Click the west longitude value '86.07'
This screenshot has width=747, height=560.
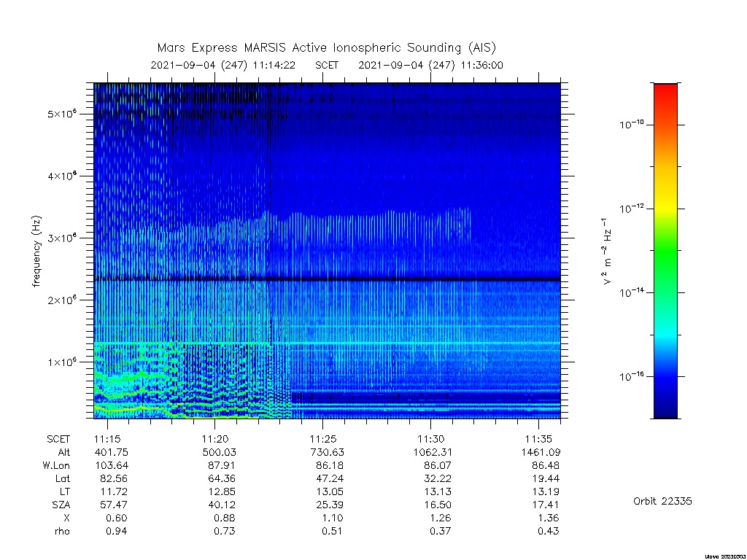click(438, 465)
